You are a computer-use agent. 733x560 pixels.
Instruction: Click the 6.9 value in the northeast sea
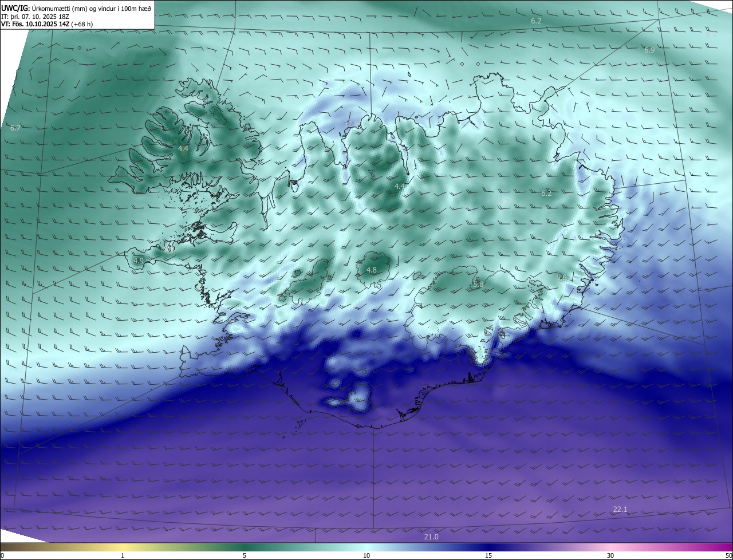(649, 50)
